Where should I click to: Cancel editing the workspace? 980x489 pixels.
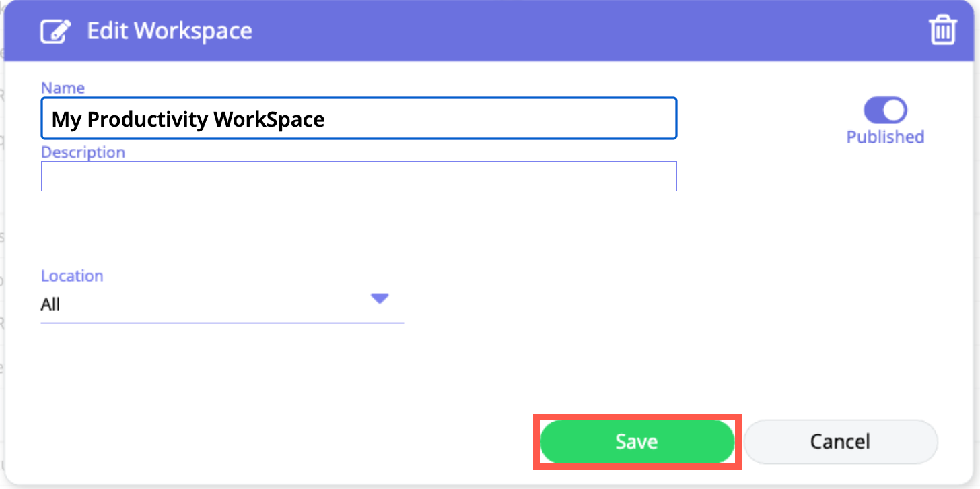click(x=840, y=442)
